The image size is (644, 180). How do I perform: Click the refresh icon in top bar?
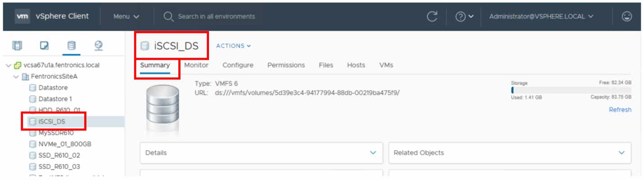(432, 17)
